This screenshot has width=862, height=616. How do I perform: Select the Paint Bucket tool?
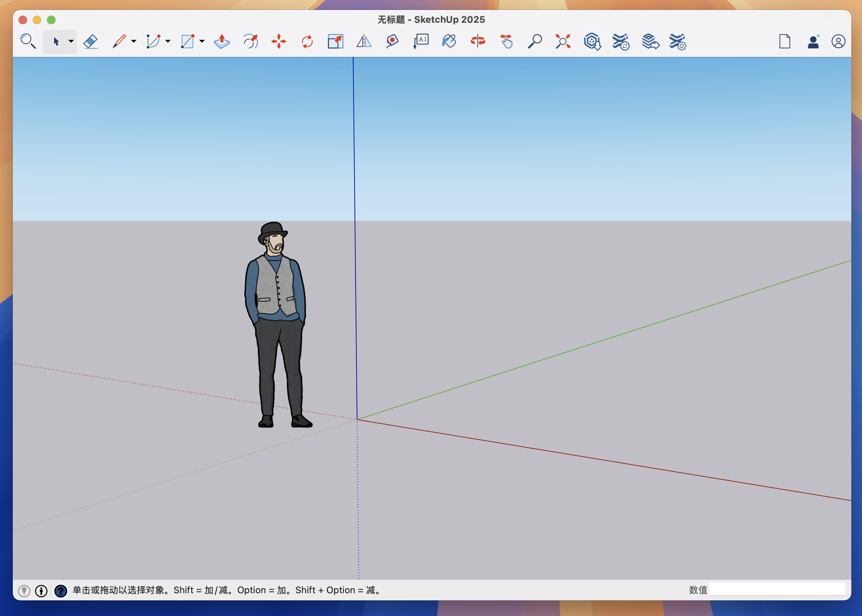coord(449,41)
